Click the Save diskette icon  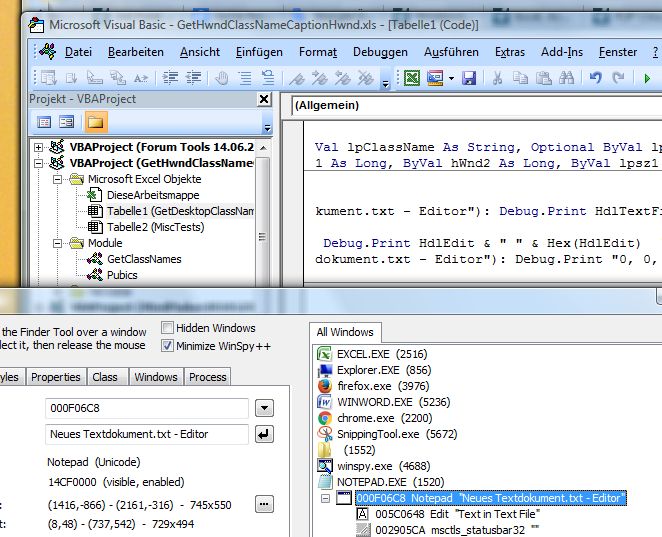(x=469, y=78)
